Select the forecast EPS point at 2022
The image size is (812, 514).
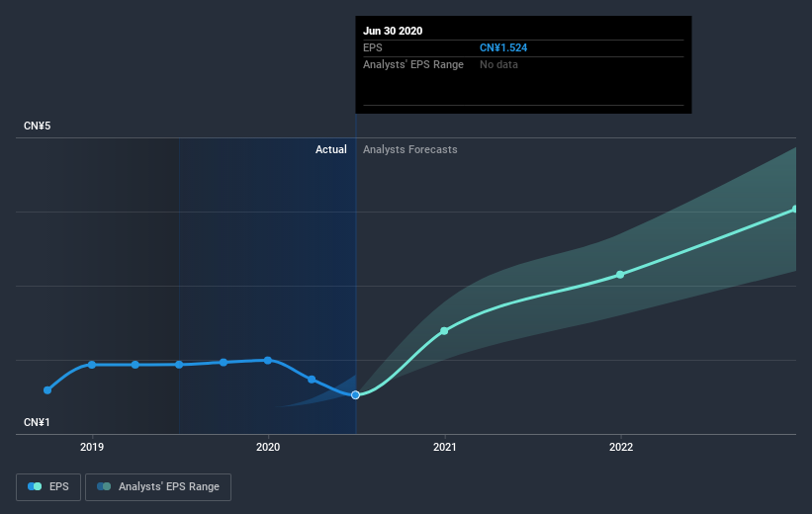coord(620,275)
